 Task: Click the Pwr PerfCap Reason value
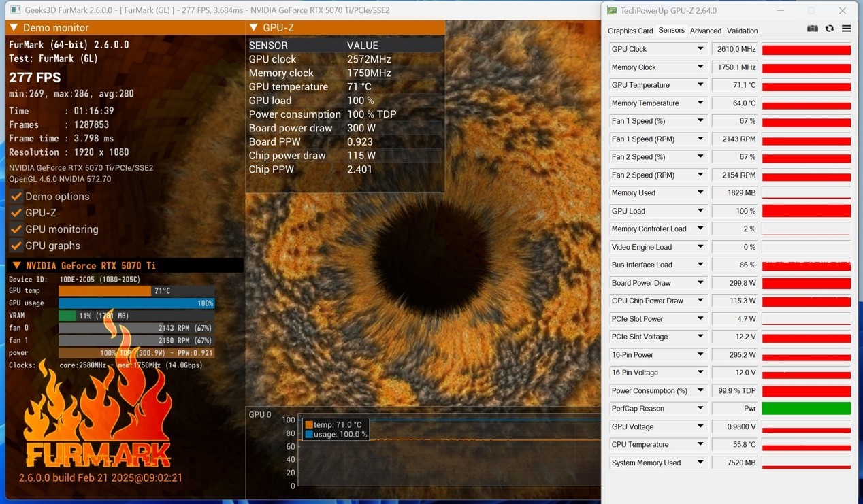pyautogui.click(x=734, y=408)
